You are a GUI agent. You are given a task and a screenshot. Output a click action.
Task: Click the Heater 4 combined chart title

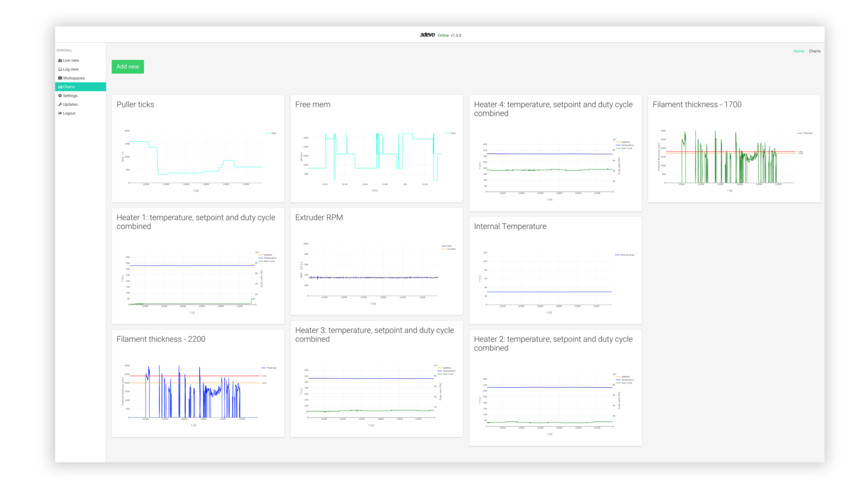pyautogui.click(x=553, y=109)
